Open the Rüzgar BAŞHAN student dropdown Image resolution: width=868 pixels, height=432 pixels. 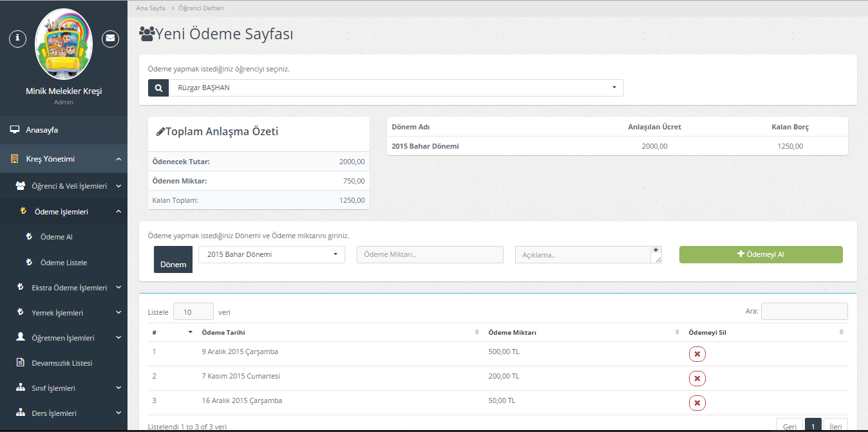395,88
